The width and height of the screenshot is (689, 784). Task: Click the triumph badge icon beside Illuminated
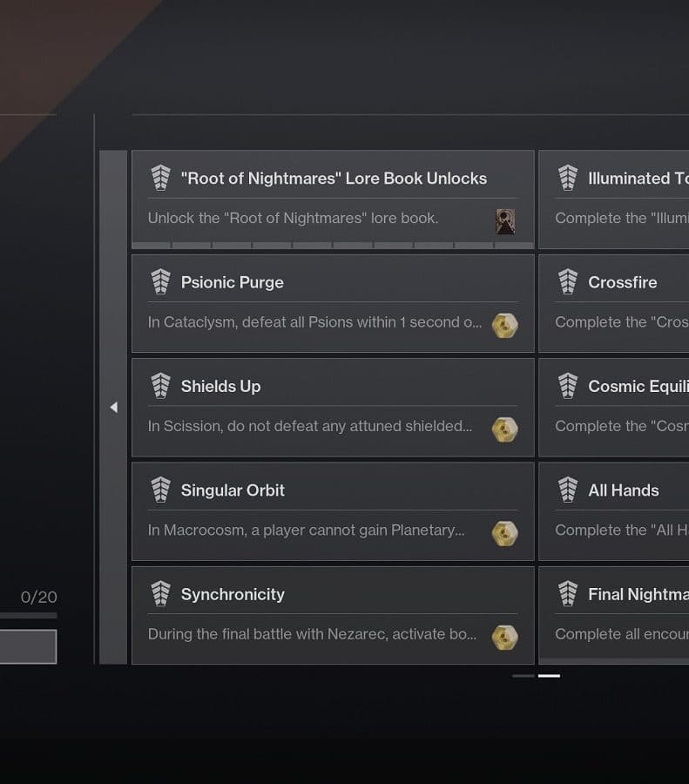568,178
